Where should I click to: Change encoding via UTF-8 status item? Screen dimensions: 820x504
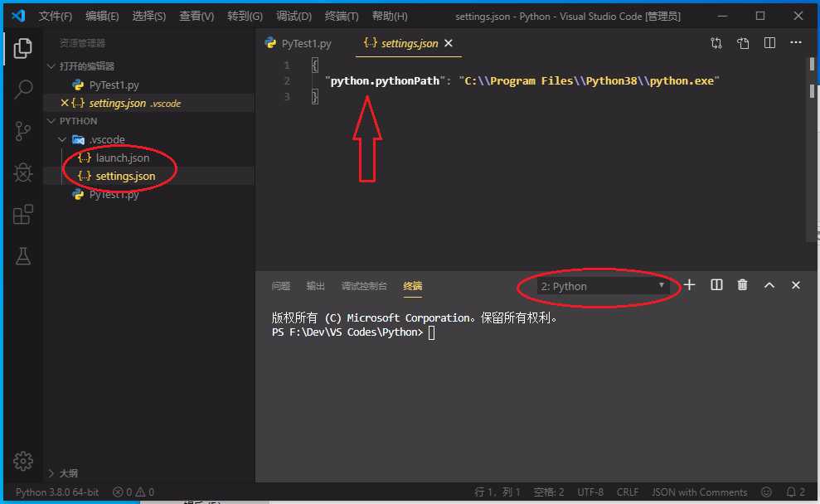(590, 492)
